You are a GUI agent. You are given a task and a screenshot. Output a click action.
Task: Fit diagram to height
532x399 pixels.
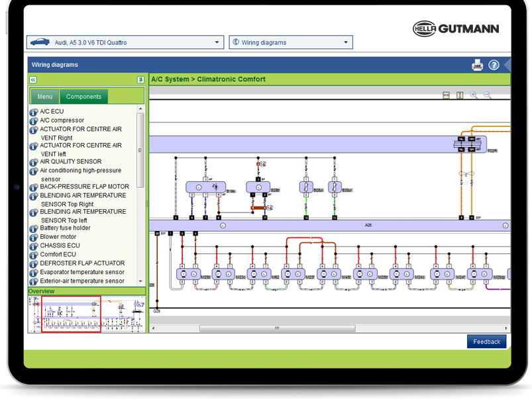point(460,95)
